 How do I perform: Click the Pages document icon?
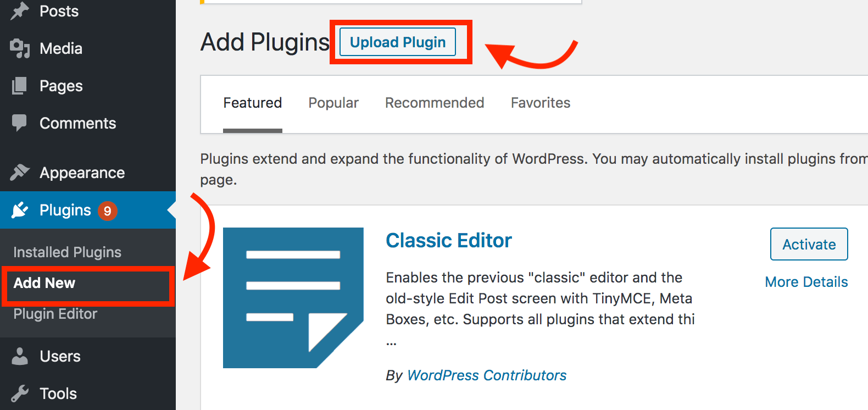[x=20, y=86]
